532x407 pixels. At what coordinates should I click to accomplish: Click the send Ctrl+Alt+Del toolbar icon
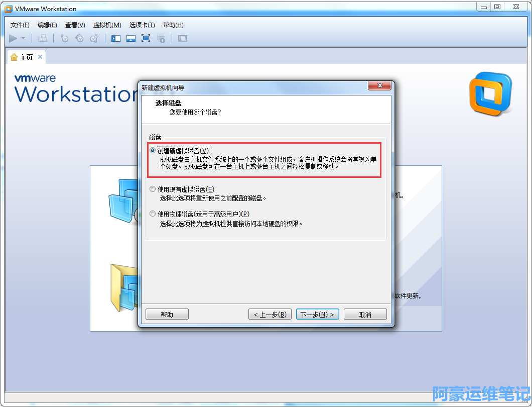[43, 38]
